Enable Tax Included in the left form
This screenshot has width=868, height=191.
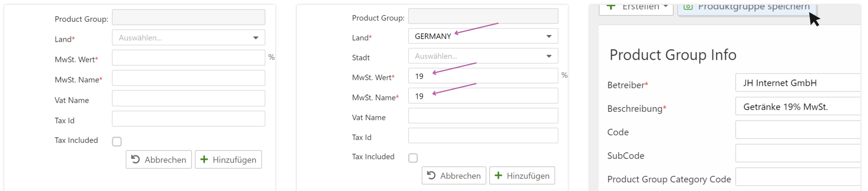117,141
